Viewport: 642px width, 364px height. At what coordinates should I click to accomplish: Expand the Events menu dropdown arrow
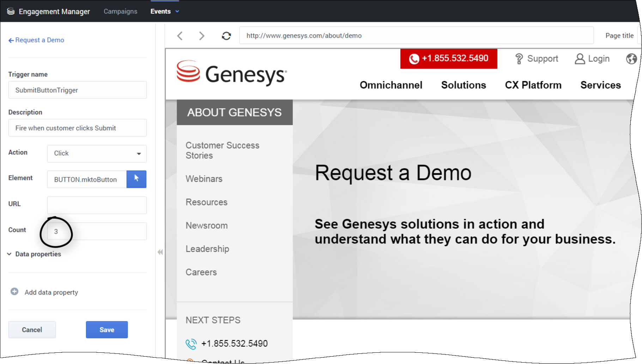coord(177,11)
